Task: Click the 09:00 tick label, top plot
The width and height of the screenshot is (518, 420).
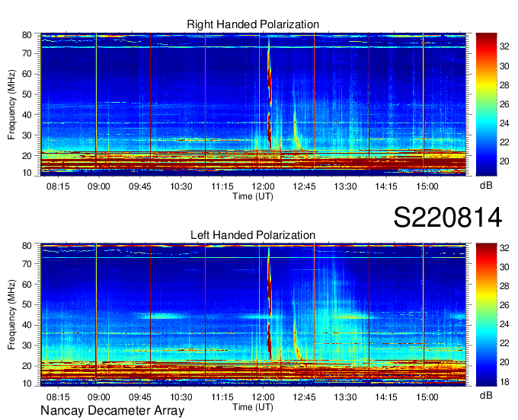Action: 99,186
